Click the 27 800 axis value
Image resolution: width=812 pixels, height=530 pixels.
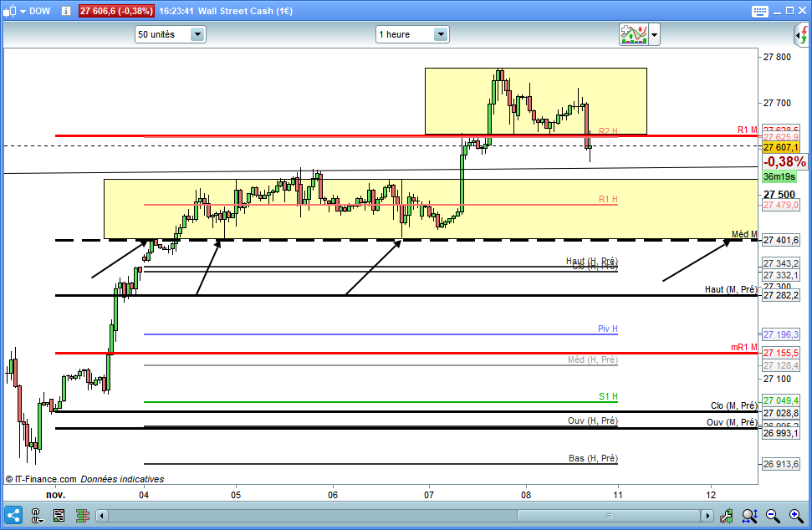tap(777, 58)
